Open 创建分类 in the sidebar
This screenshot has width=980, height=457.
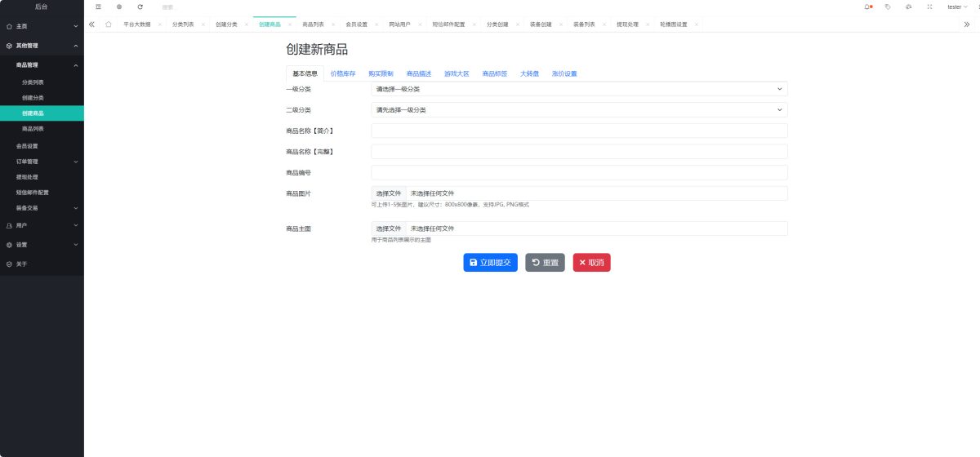(x=42, y=98)
